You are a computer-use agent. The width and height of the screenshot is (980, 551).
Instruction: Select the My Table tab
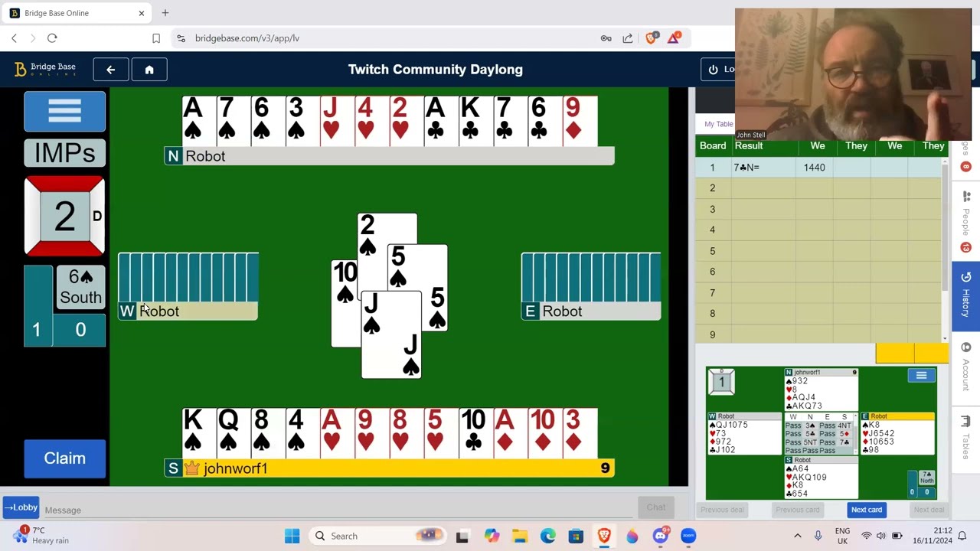pyautogui.click(x=718, y=124)
